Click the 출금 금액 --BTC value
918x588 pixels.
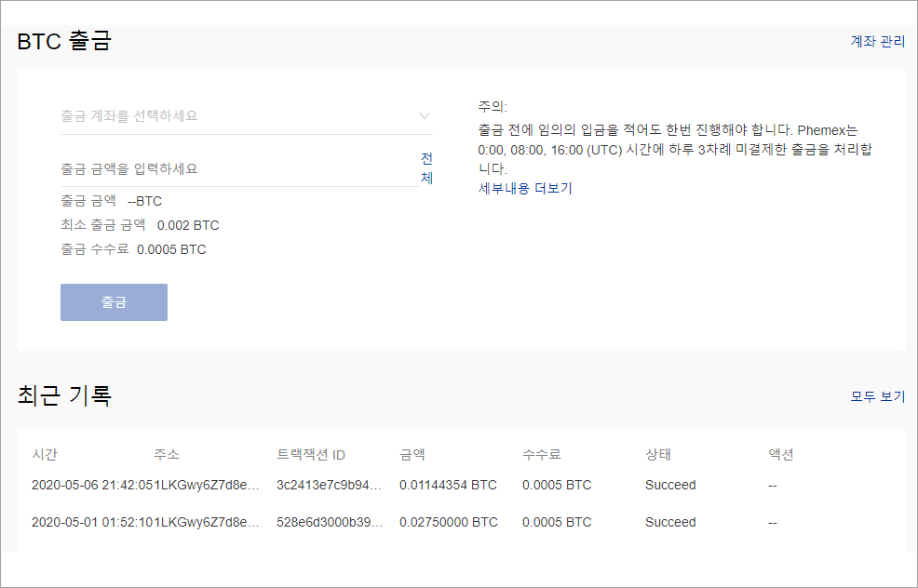(x=144, y=201)
